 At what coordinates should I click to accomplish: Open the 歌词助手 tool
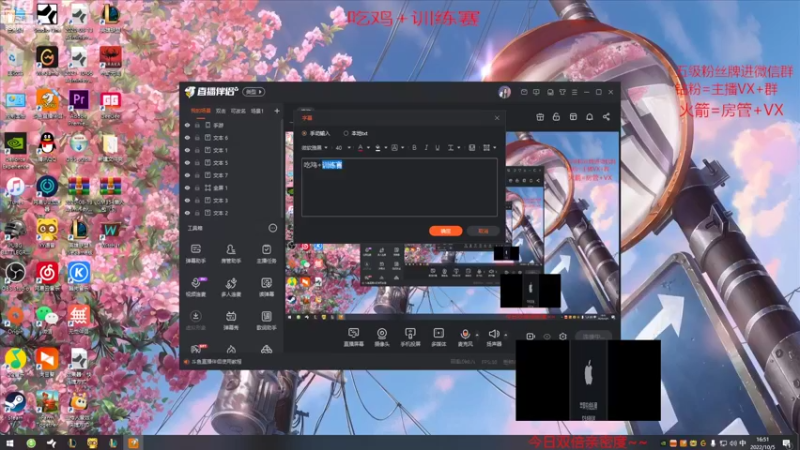click(x=266, y=320)
